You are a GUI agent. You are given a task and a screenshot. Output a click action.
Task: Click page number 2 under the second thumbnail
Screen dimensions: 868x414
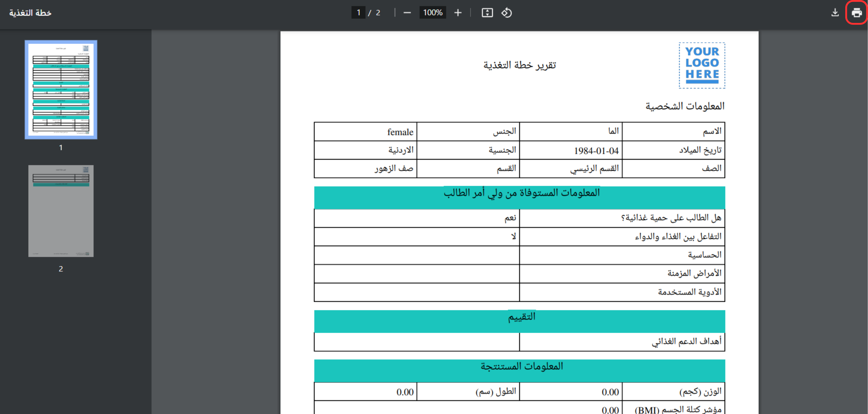[61, 269]
